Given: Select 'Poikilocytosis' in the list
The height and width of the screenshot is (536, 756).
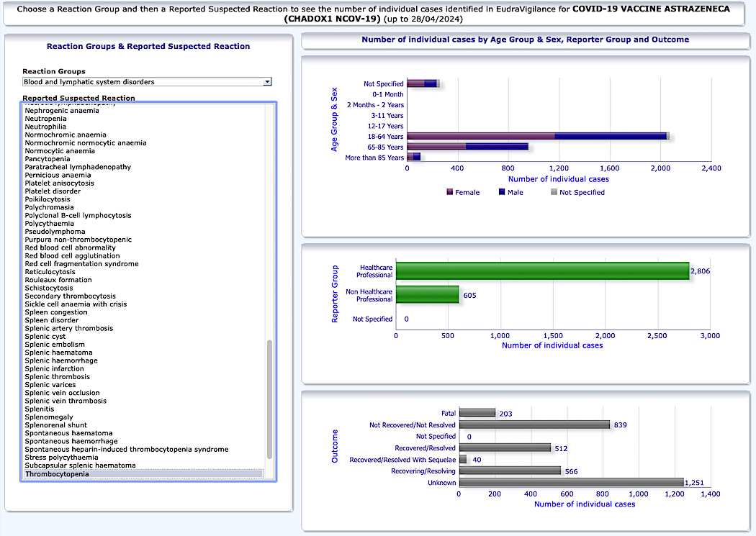Looking at the screenshot, I should (48, 199).
